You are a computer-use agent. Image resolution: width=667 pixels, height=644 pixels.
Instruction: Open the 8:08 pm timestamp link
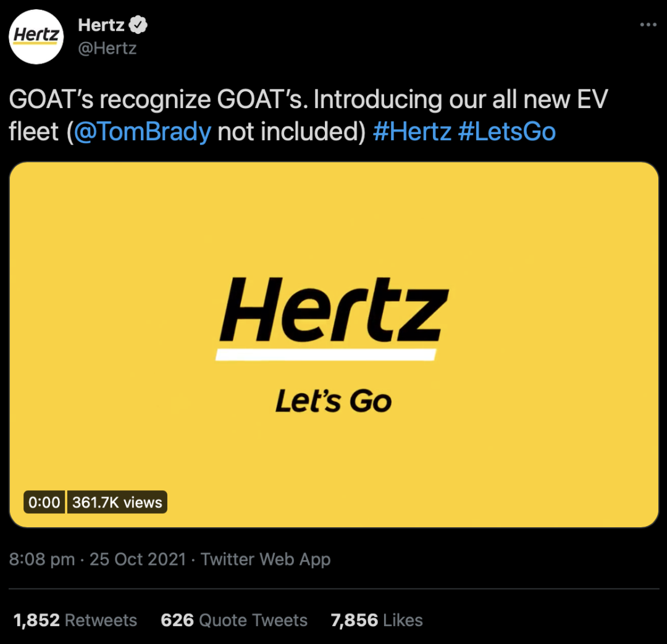coord(42,559)
